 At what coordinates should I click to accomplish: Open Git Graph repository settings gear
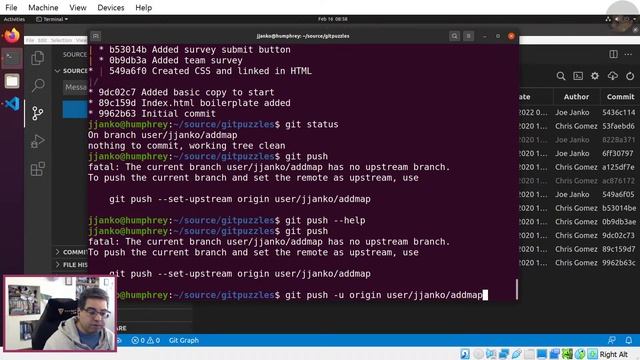[x=595, y=76]
